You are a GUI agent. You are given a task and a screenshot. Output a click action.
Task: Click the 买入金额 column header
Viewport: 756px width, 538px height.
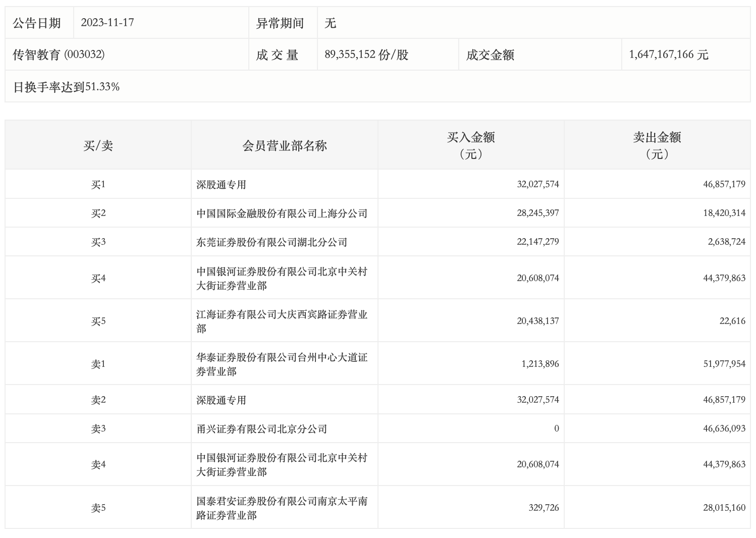pyautogui.click(x=470, y=145)
